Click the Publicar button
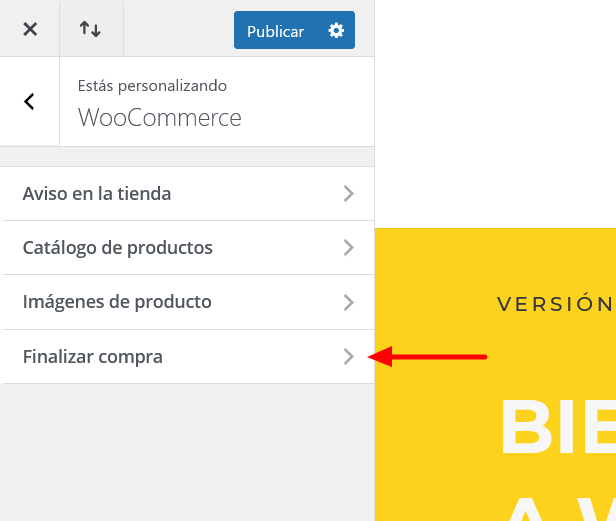The image size is (616, 521). (x=275, y=31)
